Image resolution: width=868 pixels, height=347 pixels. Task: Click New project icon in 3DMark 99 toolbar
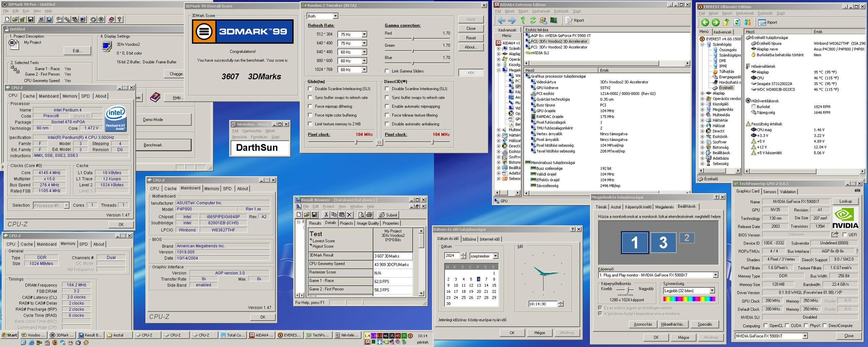(x=7, y=19)
